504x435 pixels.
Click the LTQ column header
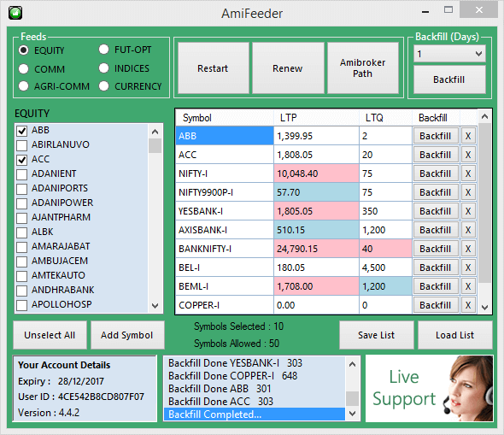click(x=385, y=118)
